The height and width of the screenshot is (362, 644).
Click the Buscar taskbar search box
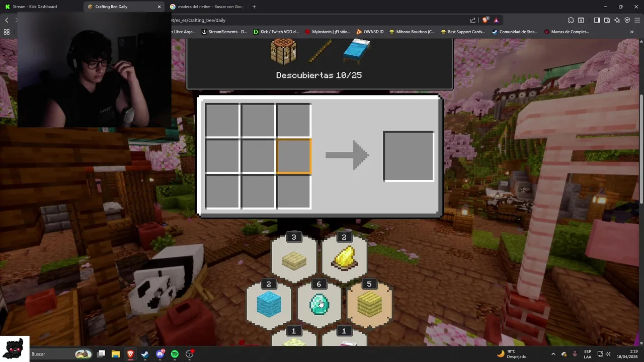60,354
